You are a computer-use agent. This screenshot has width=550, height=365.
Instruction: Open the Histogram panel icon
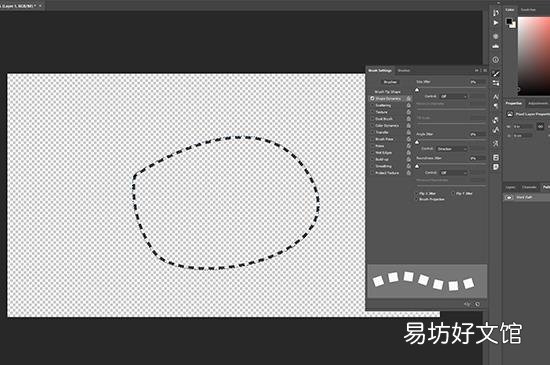click(x=496, y=46)
